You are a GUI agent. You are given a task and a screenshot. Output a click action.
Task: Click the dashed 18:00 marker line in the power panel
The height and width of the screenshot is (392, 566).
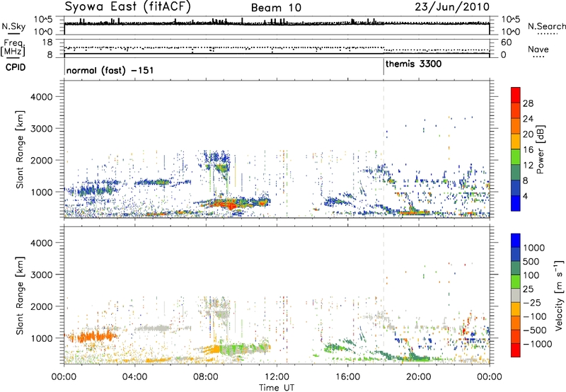point(383,148)
